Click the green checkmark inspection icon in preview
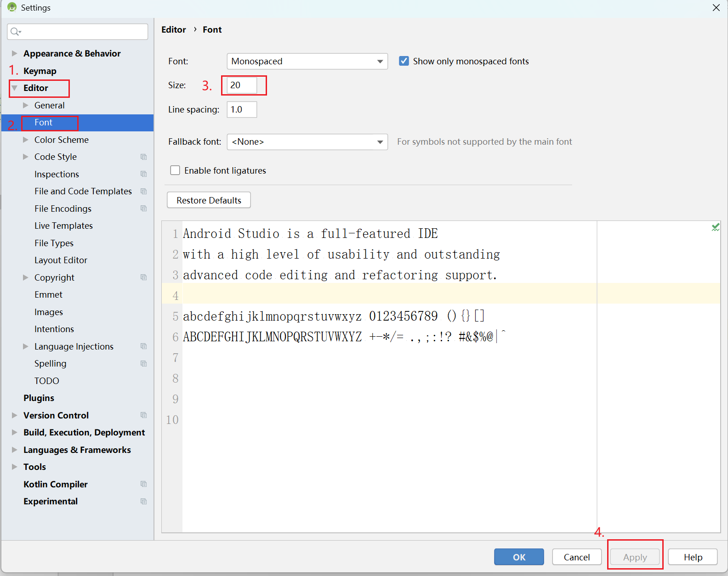The image size is (728, 576). pyautogui.click(x=716, y=227)
